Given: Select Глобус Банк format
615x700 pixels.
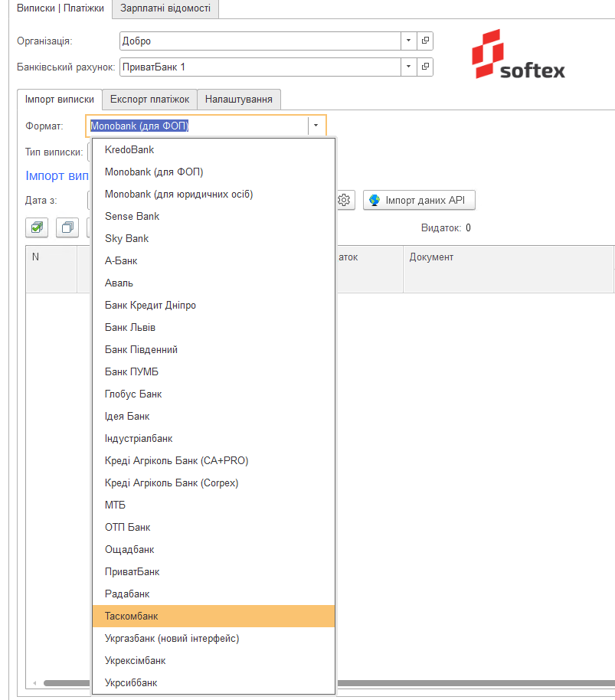Looking at the screenshot, I should tap(214, 394).
